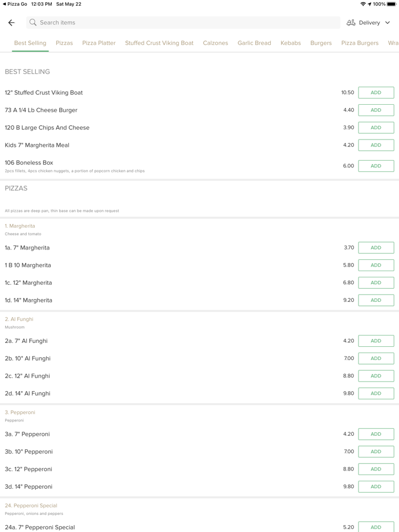
Task: Tap the Wi-Fi status icon
Action: pyautogui.click(x=363, y=4)
